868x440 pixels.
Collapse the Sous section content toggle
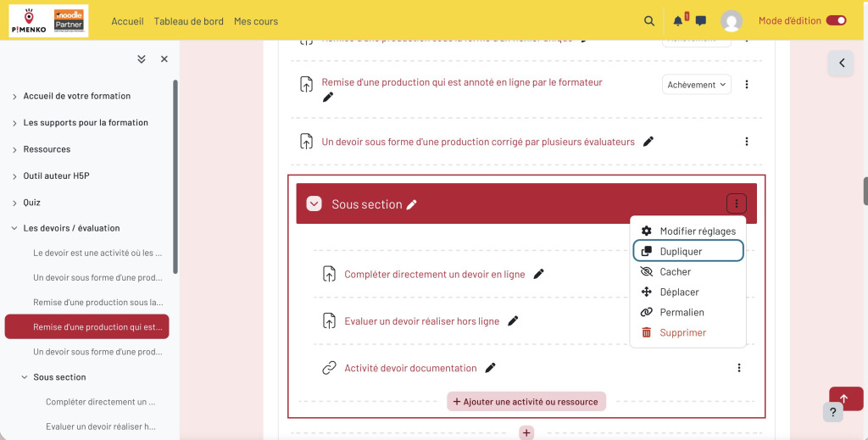coord(314,203)
